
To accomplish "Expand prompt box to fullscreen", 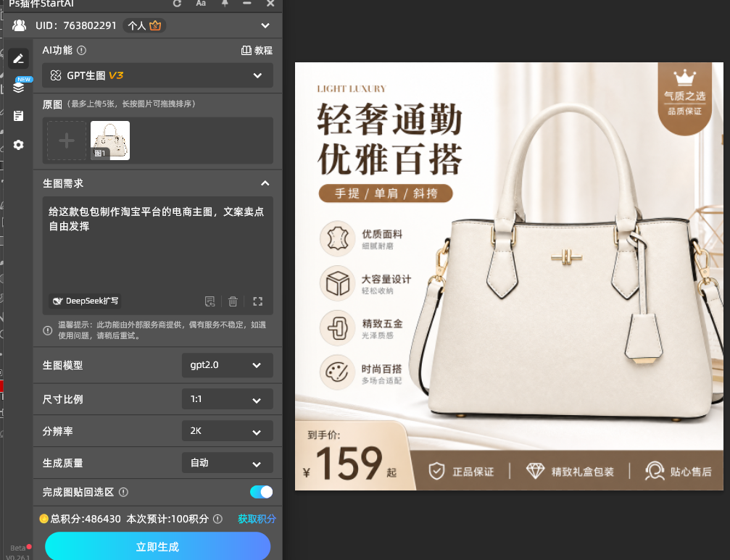I will click(x=257, y=301).
